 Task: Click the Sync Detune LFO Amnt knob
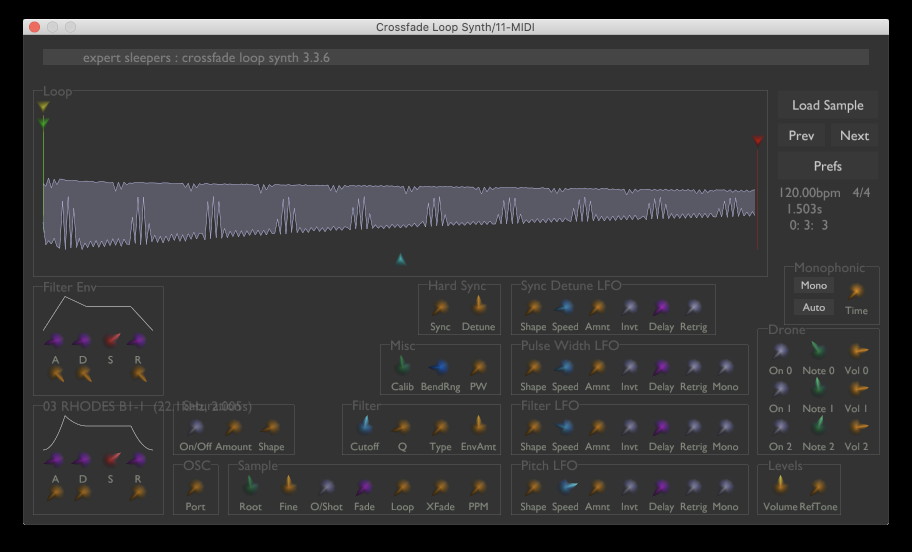point(597,307)
